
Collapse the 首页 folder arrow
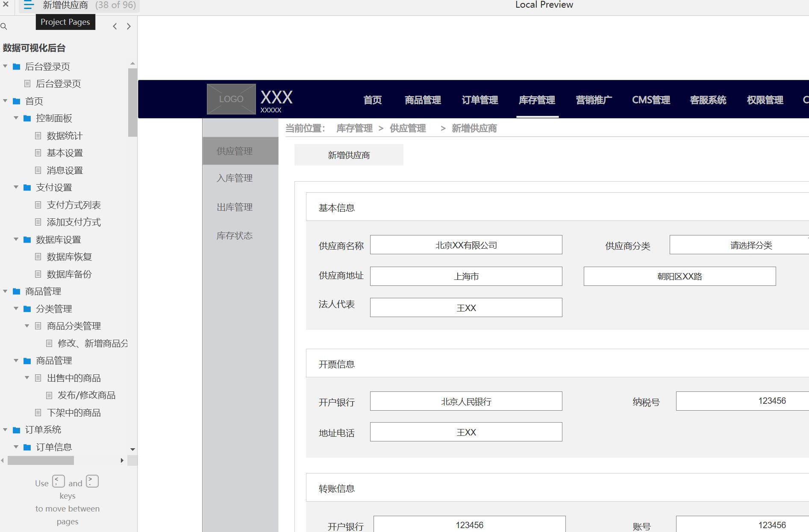(5, 101)
